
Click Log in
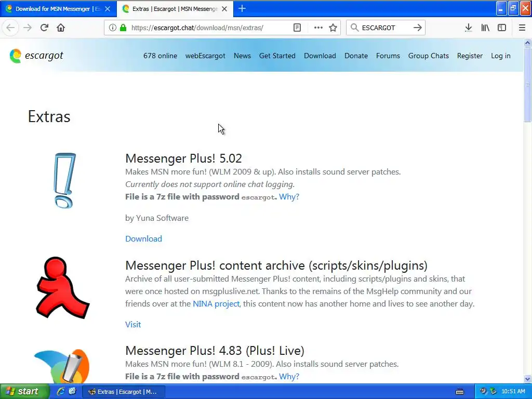[x=501, y=56]
